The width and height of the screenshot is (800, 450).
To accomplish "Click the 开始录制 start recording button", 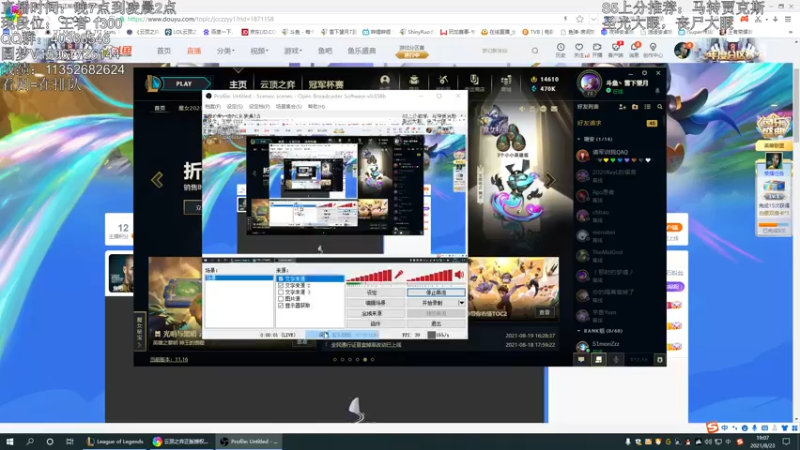I will [432, 303].
